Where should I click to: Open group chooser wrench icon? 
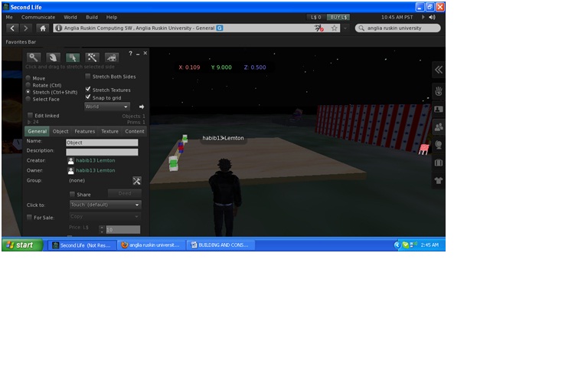(137, 181)
